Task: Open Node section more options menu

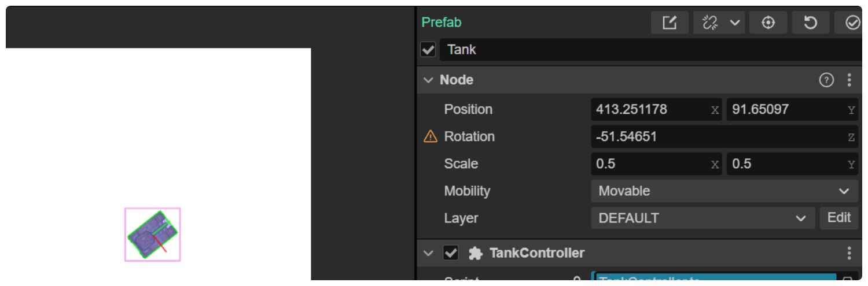Action: click(x=849, y=80)
